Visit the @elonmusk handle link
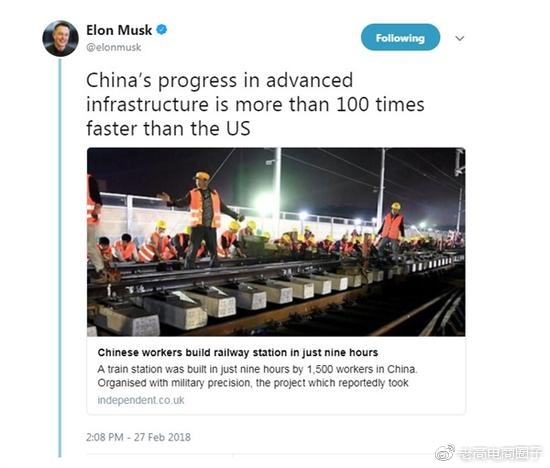The image size is (550, 468). pos(114,47)
